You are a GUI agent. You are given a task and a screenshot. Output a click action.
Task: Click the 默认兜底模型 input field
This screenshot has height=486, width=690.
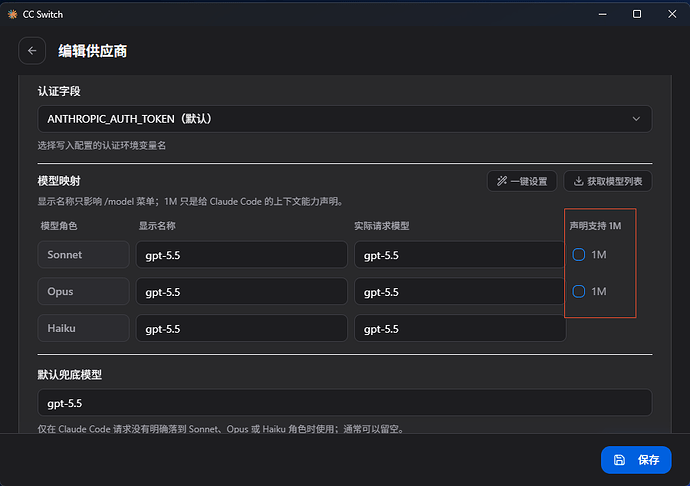click(x=345, y=403)
